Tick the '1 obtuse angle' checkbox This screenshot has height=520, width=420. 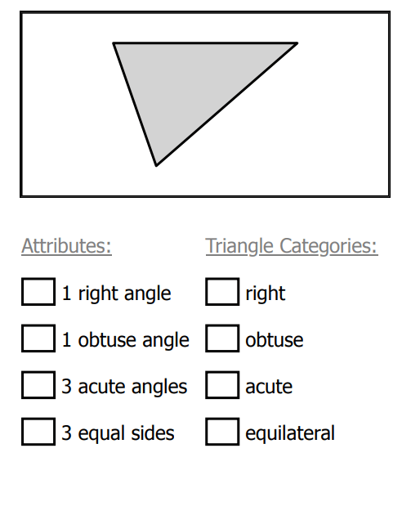click(38, 338)
